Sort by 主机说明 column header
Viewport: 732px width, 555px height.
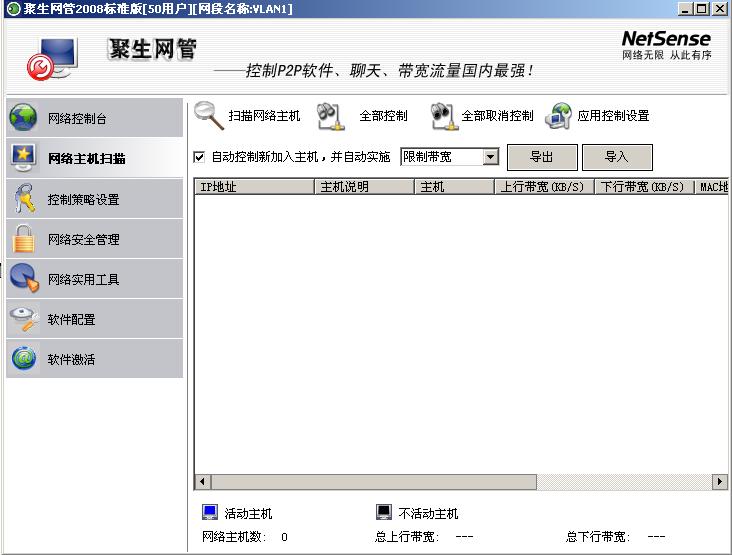364,187
